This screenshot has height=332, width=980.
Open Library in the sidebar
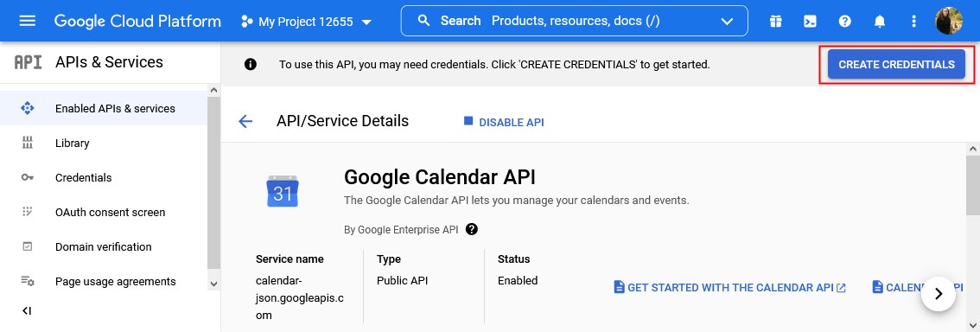[x=104, y=144]
